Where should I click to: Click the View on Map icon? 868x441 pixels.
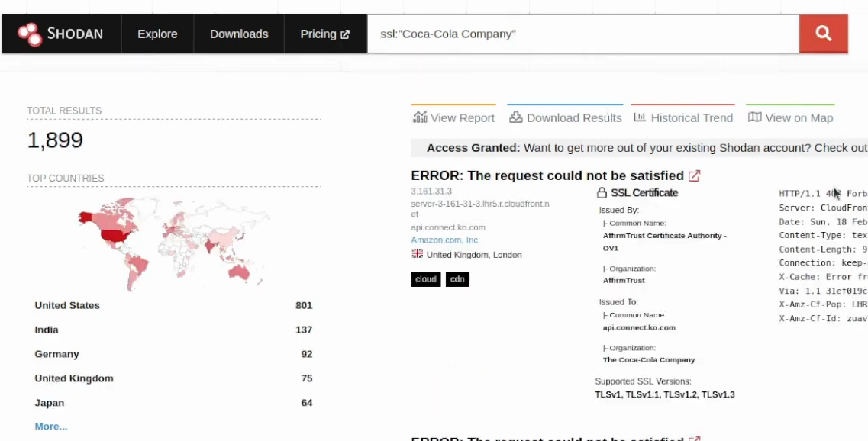[x=756, y=117]
